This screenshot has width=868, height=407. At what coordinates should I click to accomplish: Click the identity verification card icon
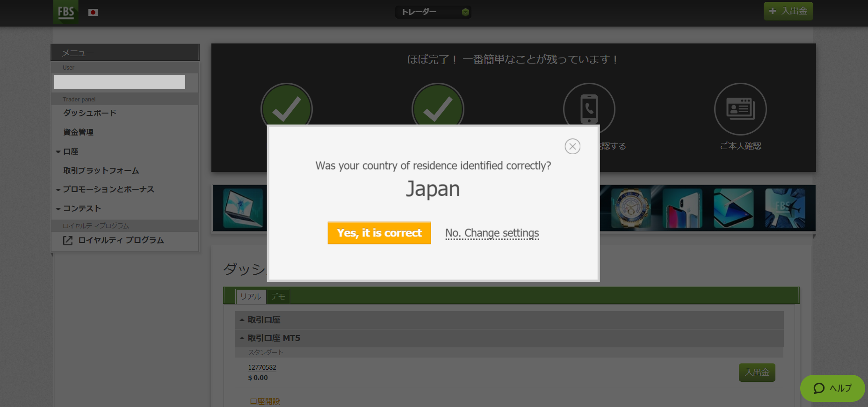[740, 109]
